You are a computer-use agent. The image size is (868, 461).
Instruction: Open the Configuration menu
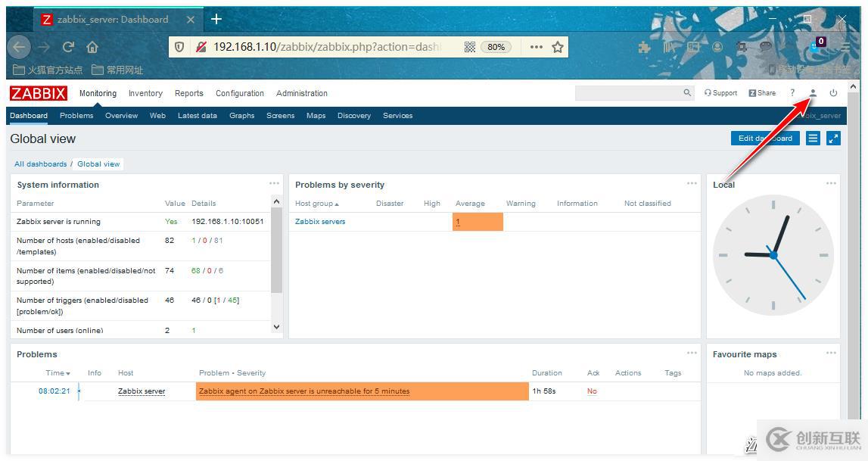[x=240, y=93]
